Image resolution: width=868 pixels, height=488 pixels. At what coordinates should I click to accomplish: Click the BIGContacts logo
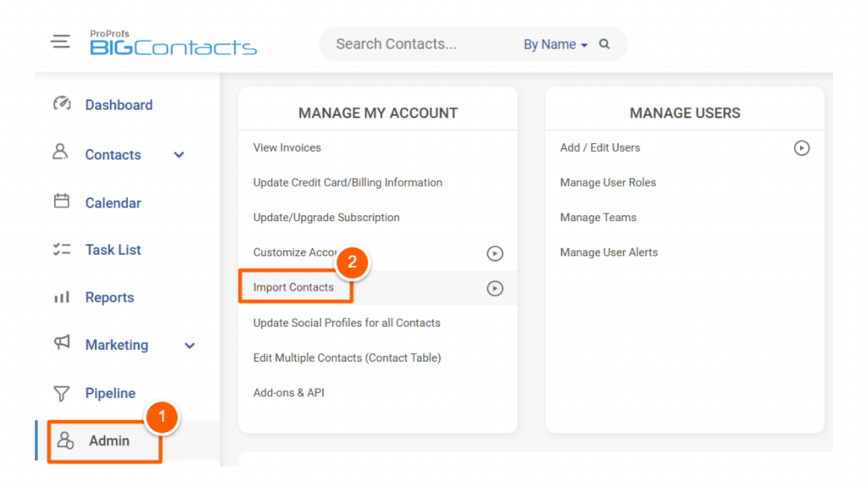[173, 44]
